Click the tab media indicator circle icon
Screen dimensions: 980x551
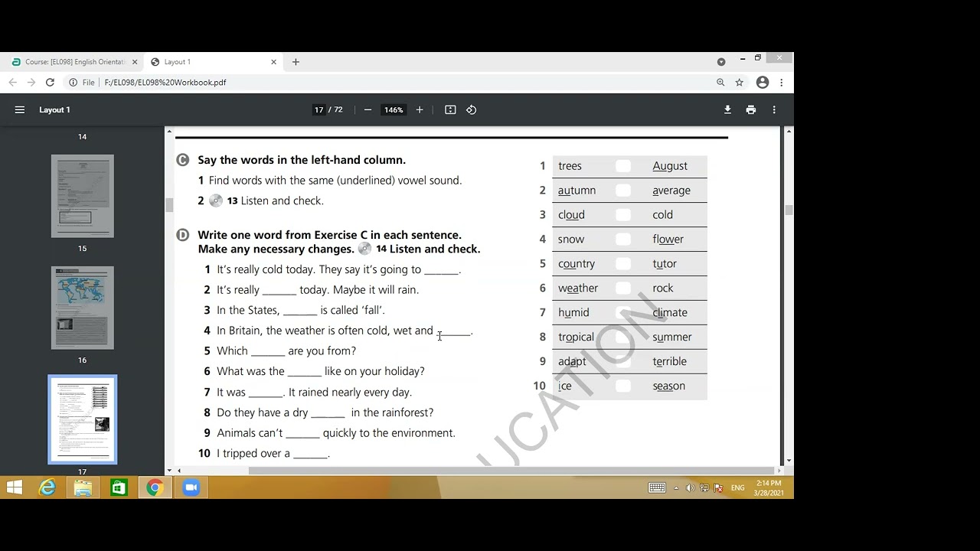pyautogui.click(x=721, y=62)
